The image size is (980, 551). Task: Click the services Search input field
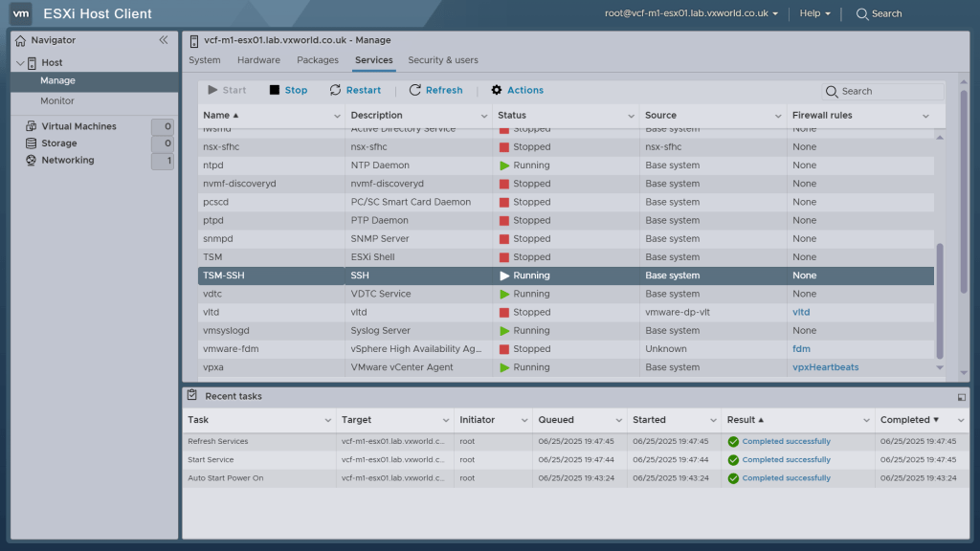coord(890,91)
